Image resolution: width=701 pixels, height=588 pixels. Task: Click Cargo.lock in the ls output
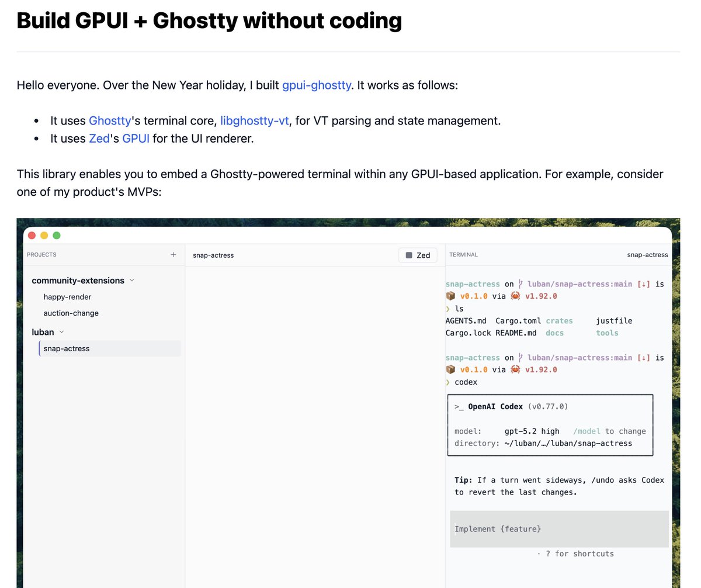point(468,333)
